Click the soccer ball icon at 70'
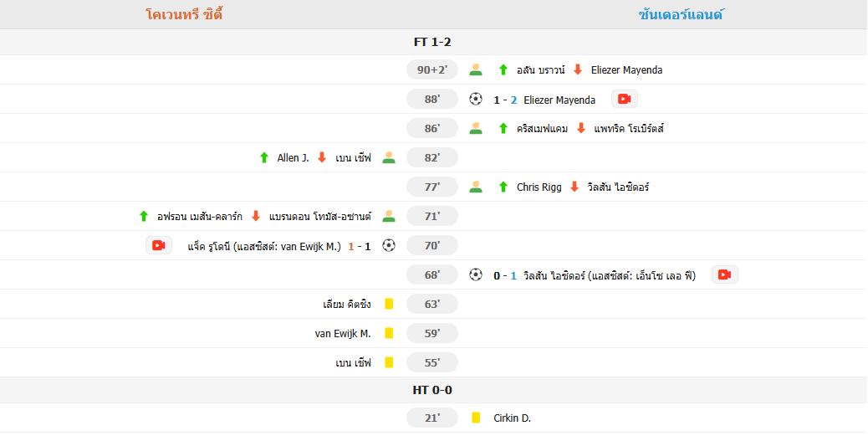The width and height of the screenshot is (868, 441). pyautogui.click(x=389, y=245)
